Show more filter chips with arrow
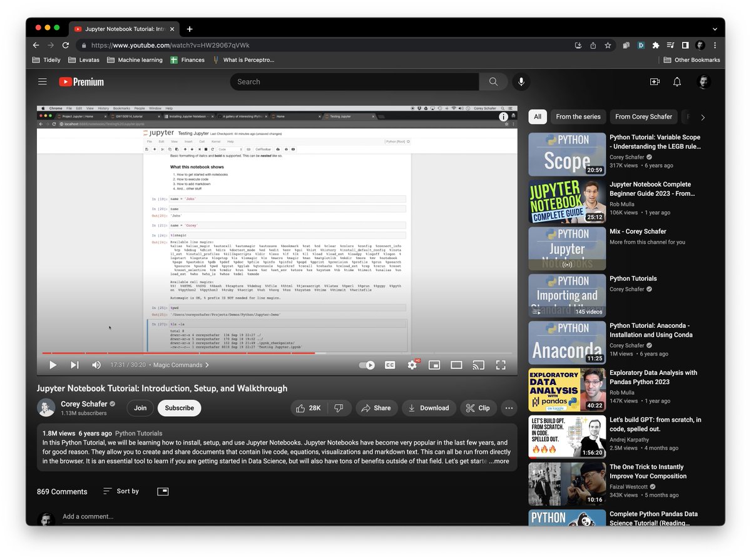The height and width of the screenshot is (560, 751). pos(703,117)
